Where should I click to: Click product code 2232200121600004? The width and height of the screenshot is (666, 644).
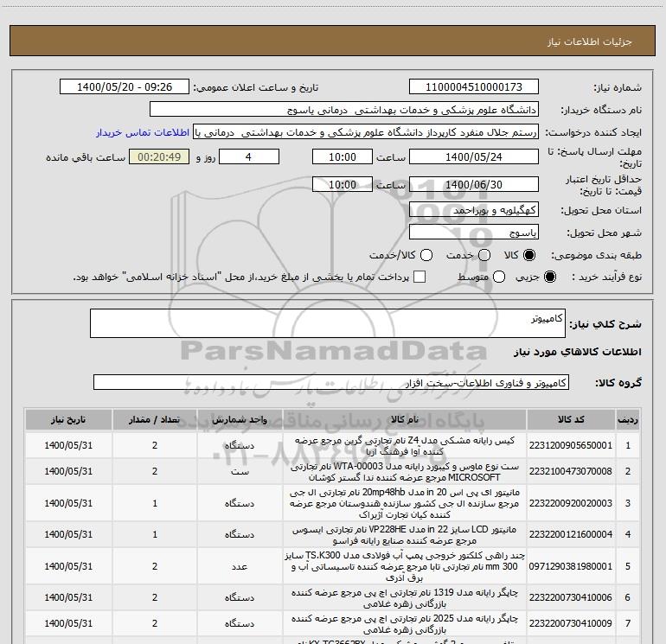point(571,534)
